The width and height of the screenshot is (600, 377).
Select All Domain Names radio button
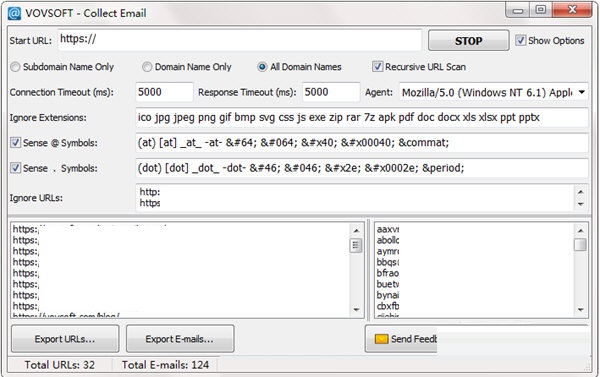pyautogui.click(x=262, y=67)
